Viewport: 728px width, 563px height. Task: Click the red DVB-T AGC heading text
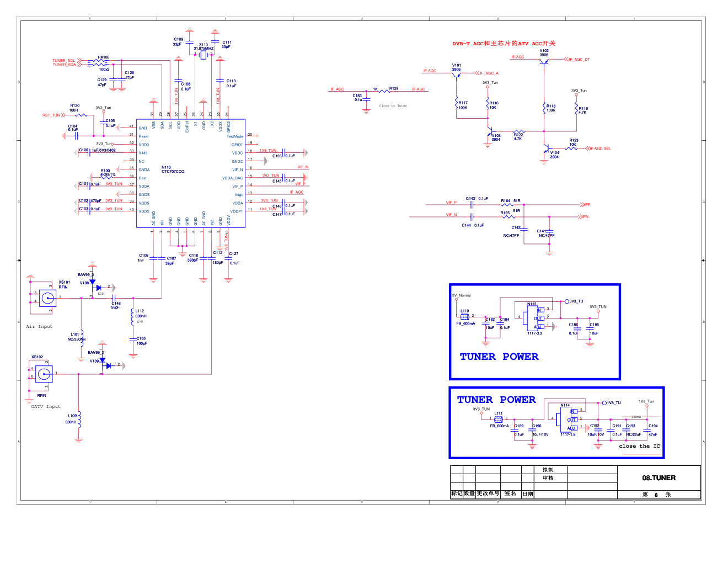[x=504, y=43]
